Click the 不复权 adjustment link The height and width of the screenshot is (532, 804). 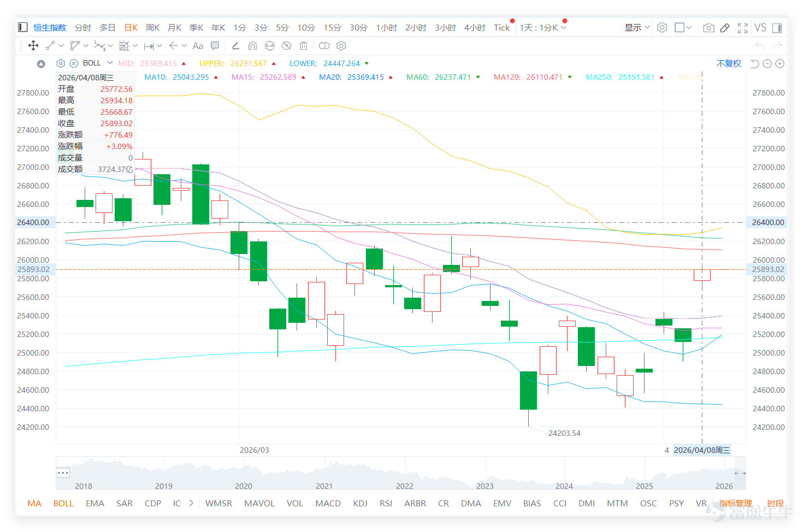click(x=729, y=63)
